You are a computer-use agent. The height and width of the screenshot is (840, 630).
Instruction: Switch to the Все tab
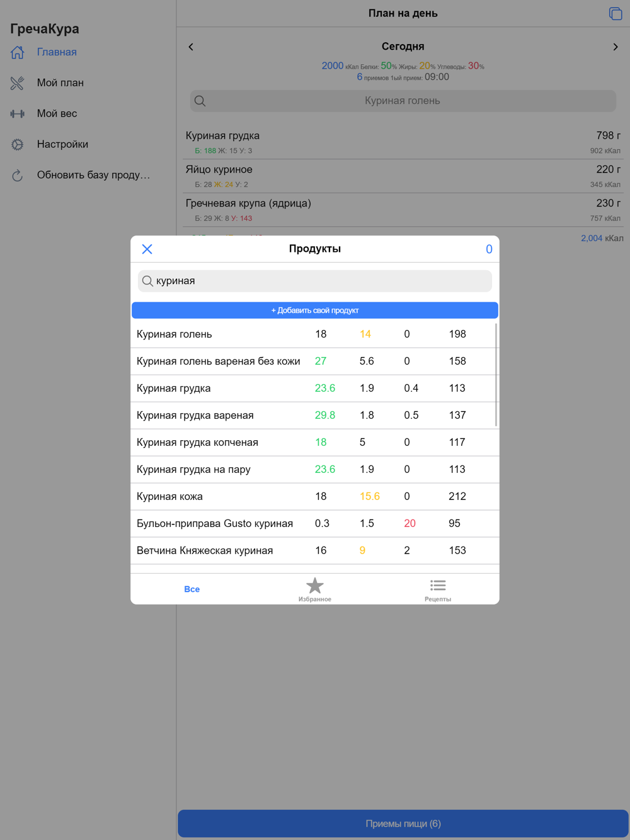pos(192,589)
